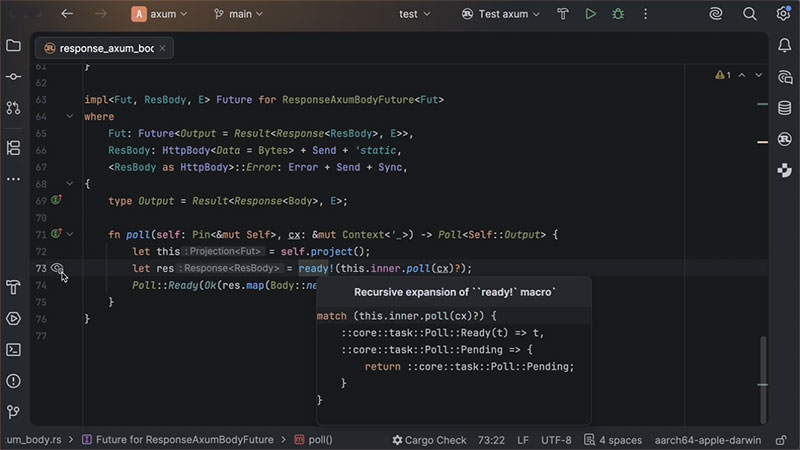Expand the main branch dropdown
The image size is (800, 450).
(238, 14)
